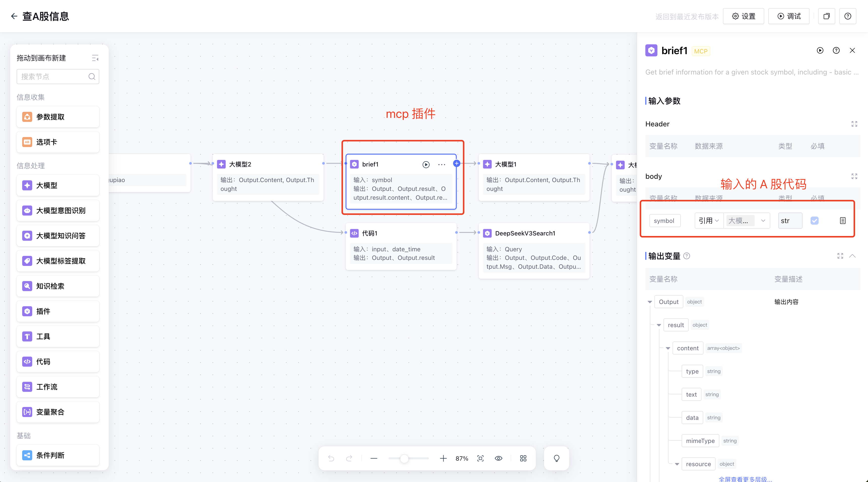Open the 设置 settings button
Viewport: 868px width, 482px height.
tap(743, 16)
